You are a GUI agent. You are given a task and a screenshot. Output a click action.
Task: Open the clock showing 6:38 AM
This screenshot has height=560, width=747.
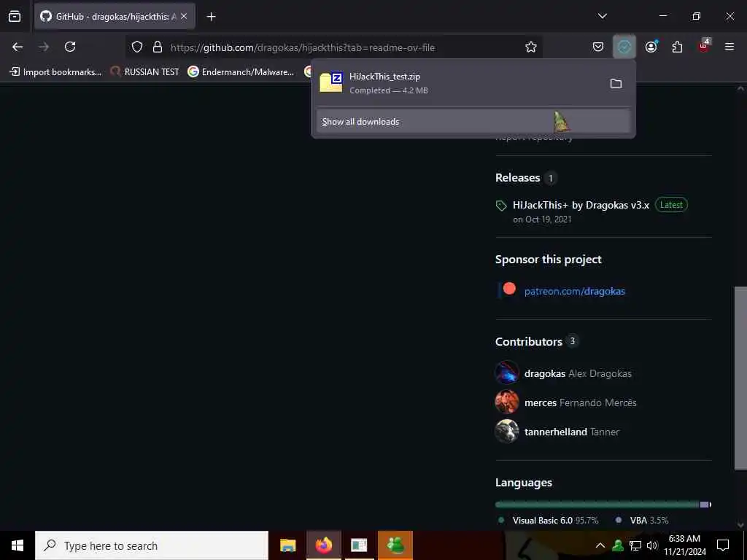(684, 545)
